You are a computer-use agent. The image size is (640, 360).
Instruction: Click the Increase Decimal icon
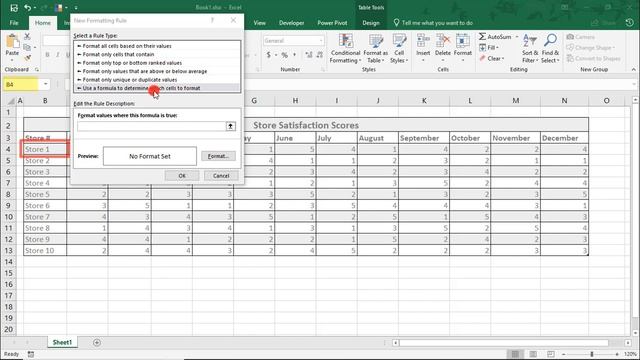(309, 55)
